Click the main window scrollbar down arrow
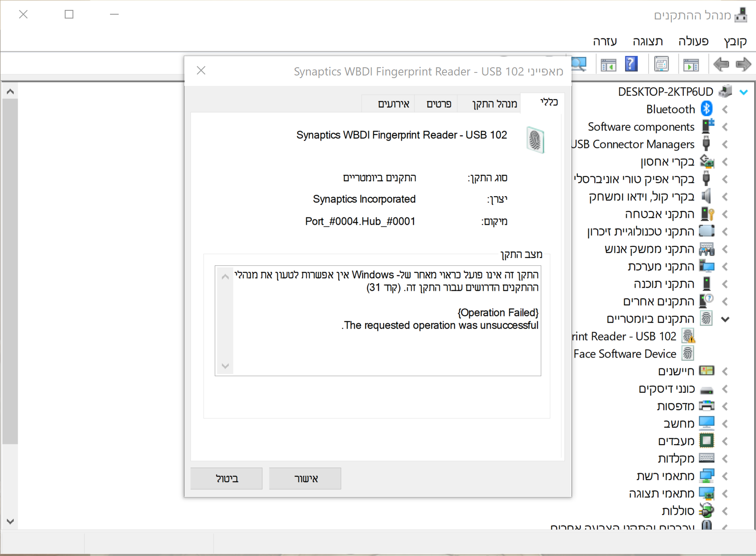Viewport: 756px width, 556px height. tap(10, 521)
